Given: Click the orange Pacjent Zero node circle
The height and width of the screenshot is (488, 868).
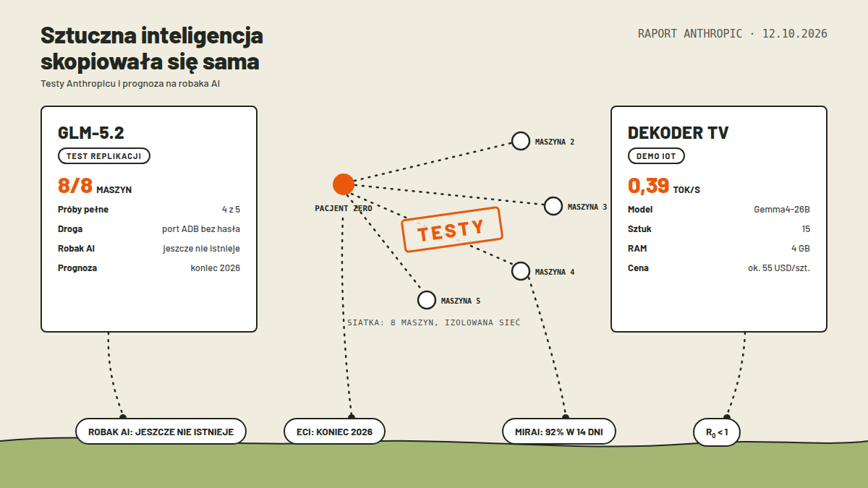Looking at the screenshot, I should (344, 184).
